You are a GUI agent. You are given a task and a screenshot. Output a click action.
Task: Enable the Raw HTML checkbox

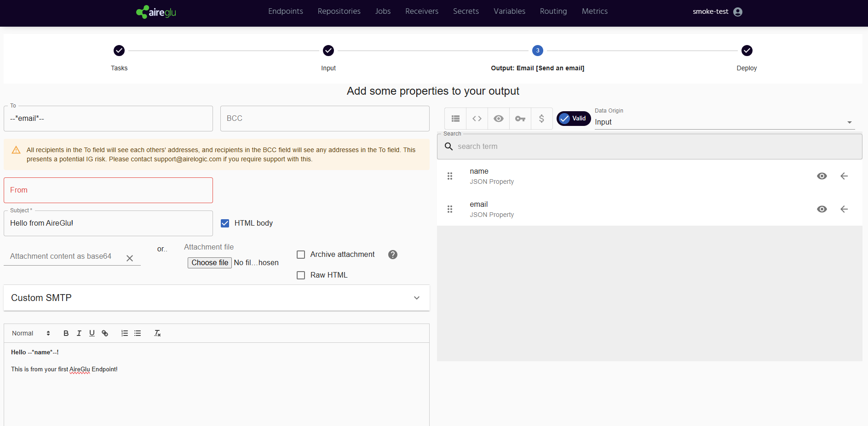301,275
